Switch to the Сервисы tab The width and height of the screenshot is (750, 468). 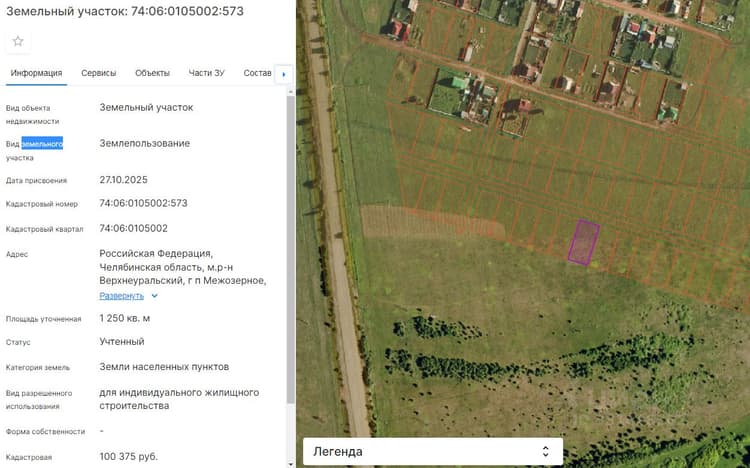(99, 73)
